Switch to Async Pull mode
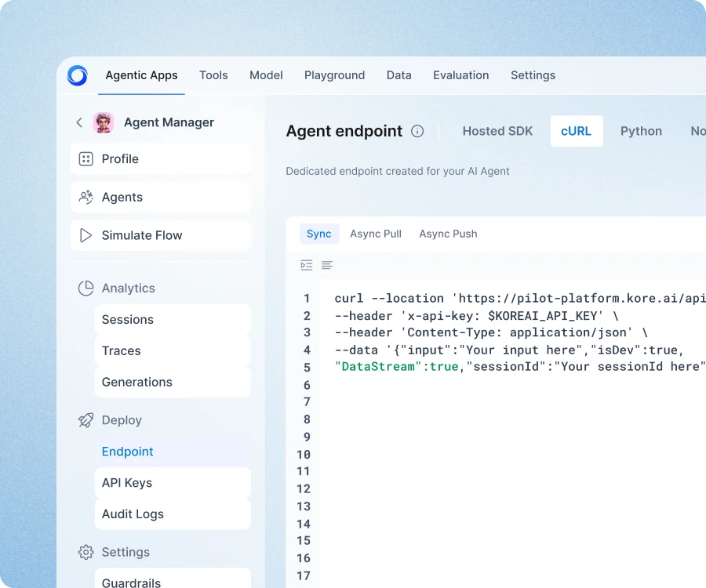 click(x=376, y=234)
